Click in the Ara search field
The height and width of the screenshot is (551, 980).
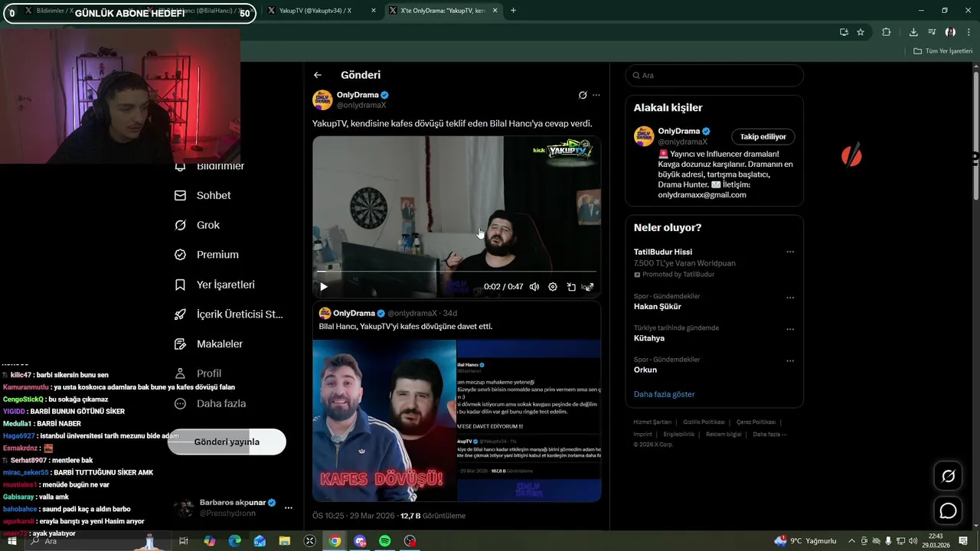coord(714,75)
